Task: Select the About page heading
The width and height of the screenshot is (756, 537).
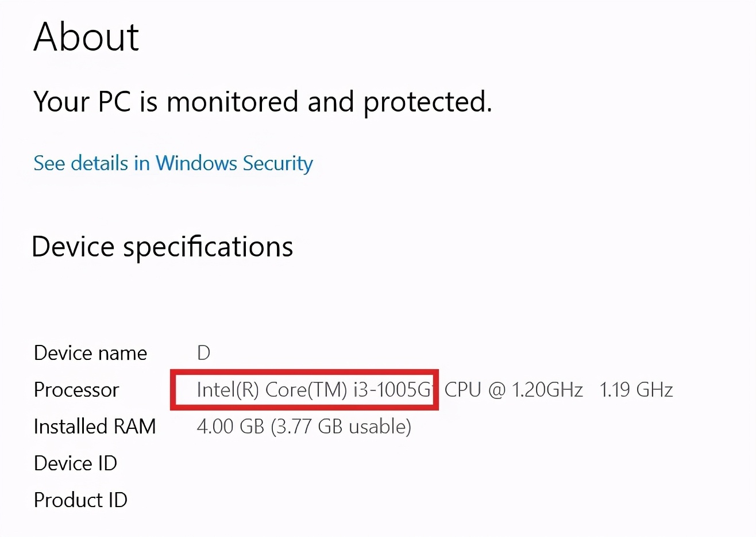Action: (x=85, y=36)
